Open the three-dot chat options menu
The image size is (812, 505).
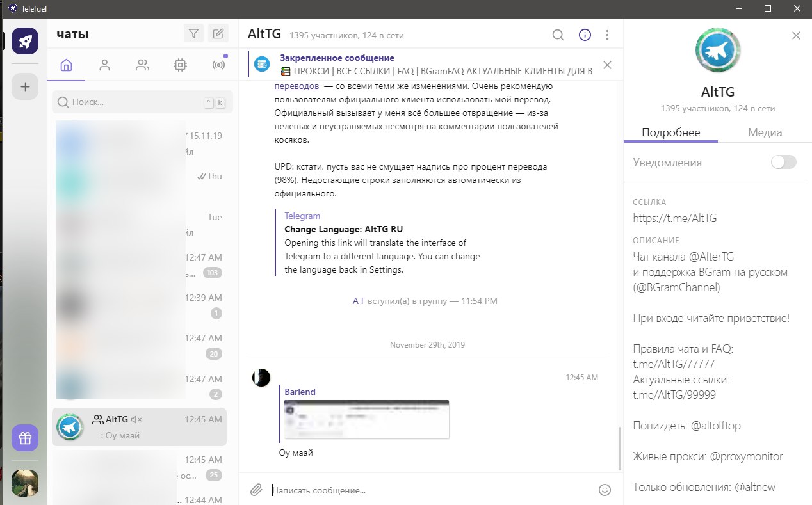tap(607, 35)
